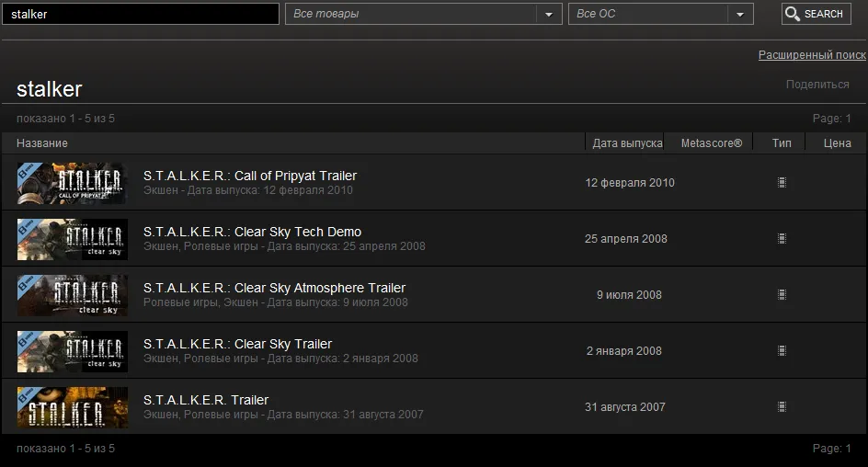Open the S.T.A.L.K.E.R. Trailer thumbnail image
868x467 pixels.
pos(73,407)
